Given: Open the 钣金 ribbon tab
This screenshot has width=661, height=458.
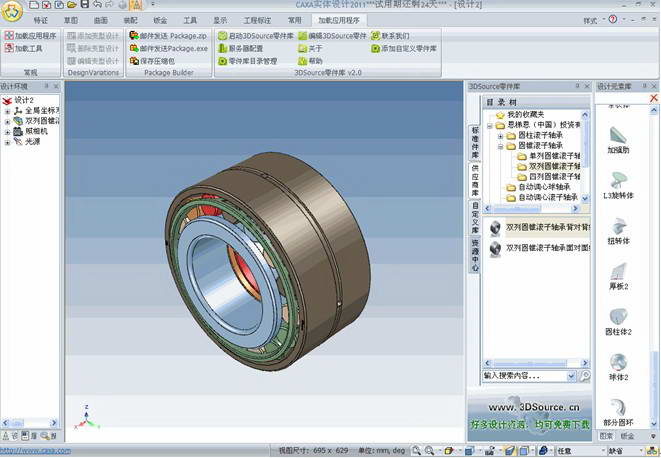Looking at the screenshot, I should point(160,20).
